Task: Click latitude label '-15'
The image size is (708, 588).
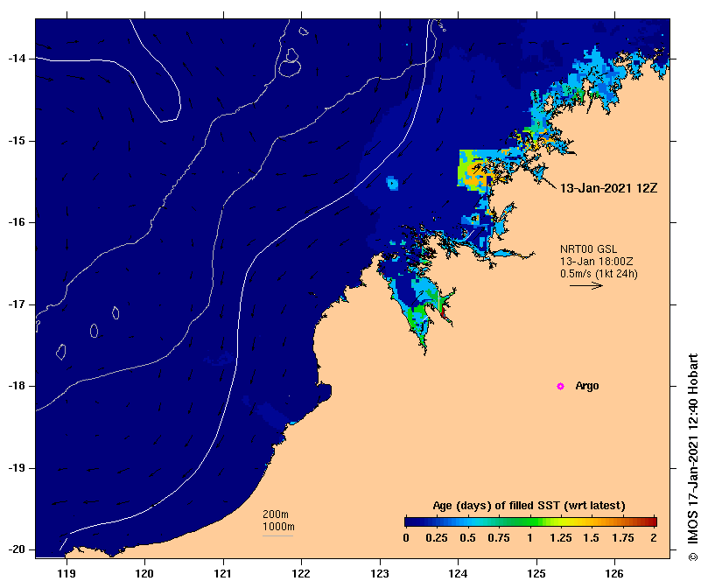Action: (17, 141)
